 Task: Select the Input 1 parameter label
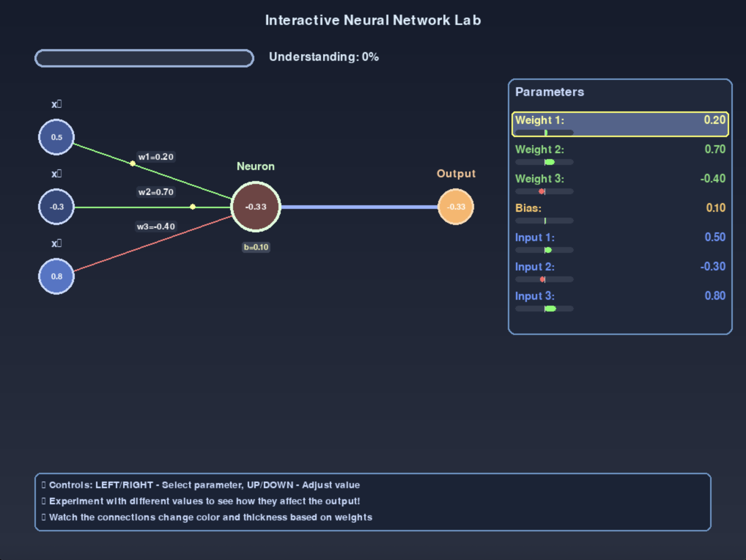[x=535, y=237]
